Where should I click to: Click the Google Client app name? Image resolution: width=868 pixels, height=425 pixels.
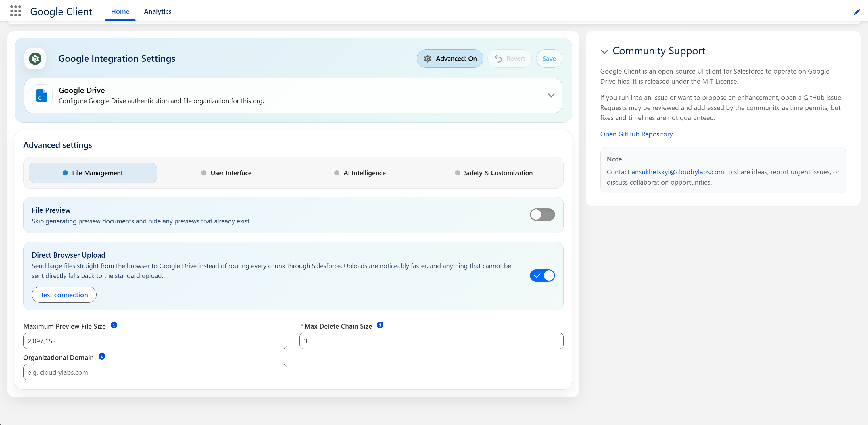pos(61,12)
